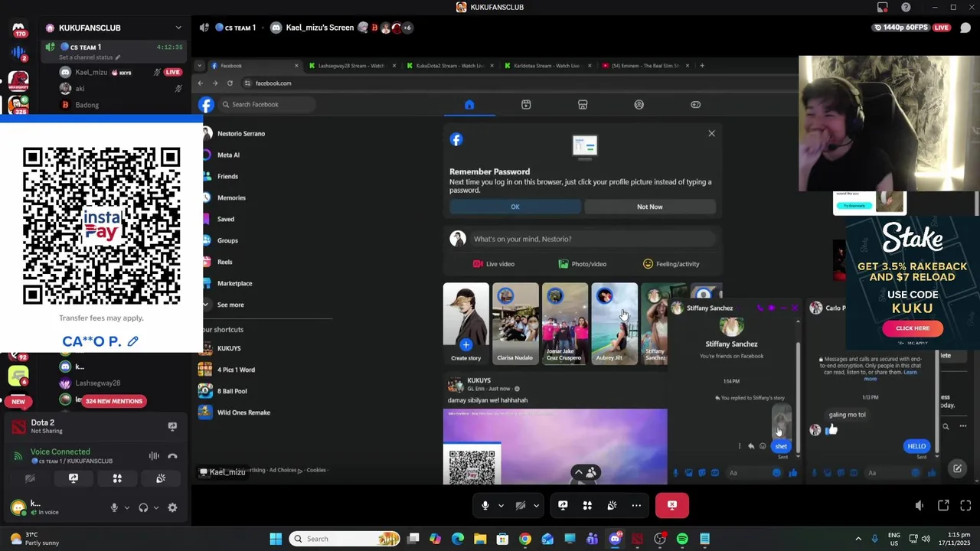The height and width of the screenshot is (551, 980).
Task: Send thumbs-up in Stiffany Sanchez chat
Action: pos(792,473)
